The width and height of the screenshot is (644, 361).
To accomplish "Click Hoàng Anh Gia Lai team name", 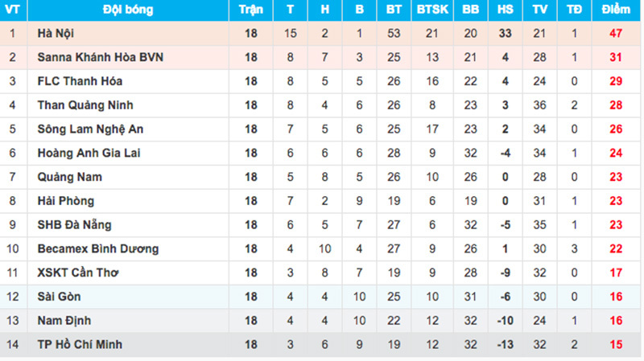I will tap(89, 153).
